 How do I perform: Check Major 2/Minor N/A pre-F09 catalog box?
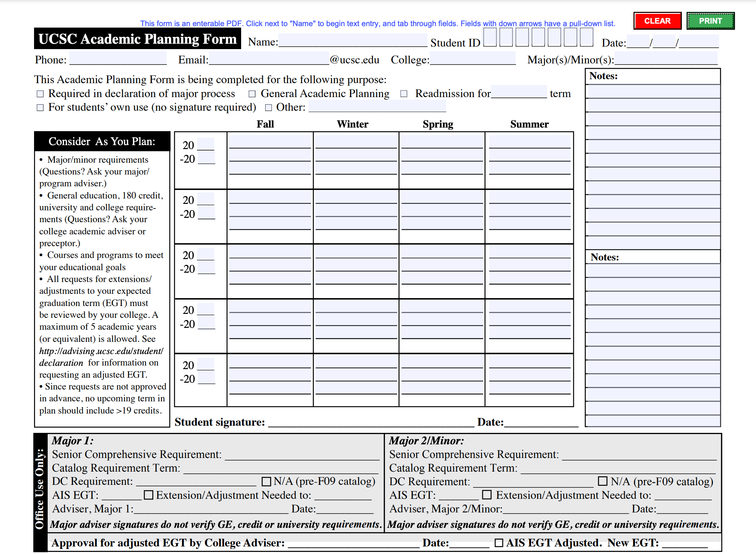pyautogui.click(x=603, y=481)
